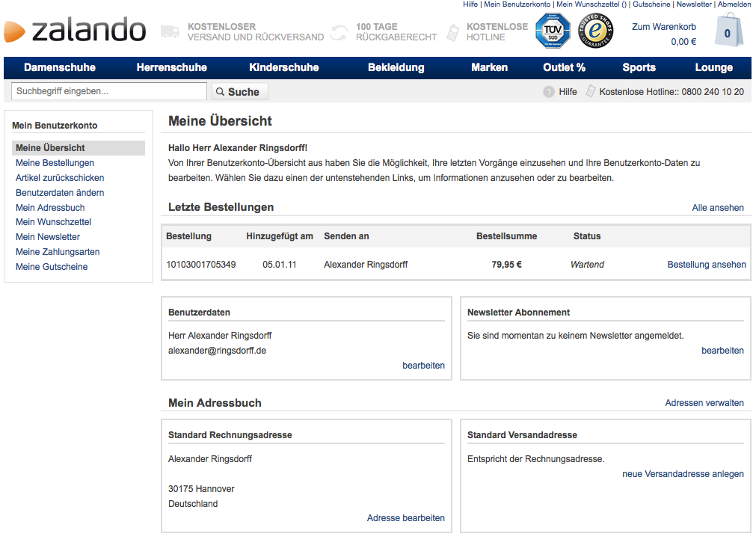Click neue Versandadresse anlegen link

(x=682, y=474)
